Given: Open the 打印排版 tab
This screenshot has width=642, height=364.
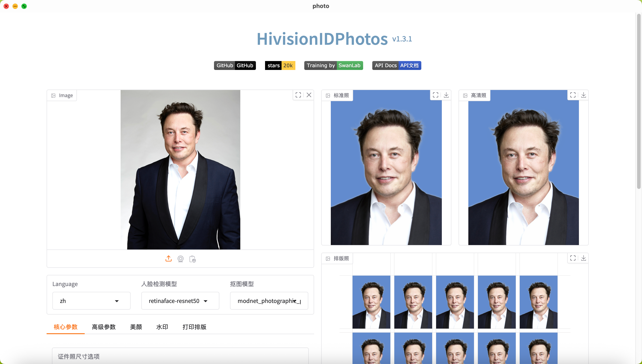Looking at the screenshot, I should [194, 327].
